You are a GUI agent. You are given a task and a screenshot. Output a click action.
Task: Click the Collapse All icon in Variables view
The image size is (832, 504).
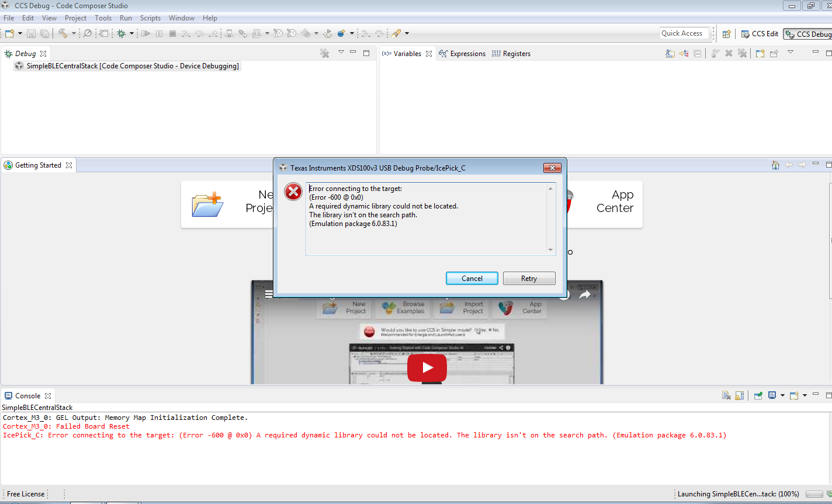[x=698, y=53]
